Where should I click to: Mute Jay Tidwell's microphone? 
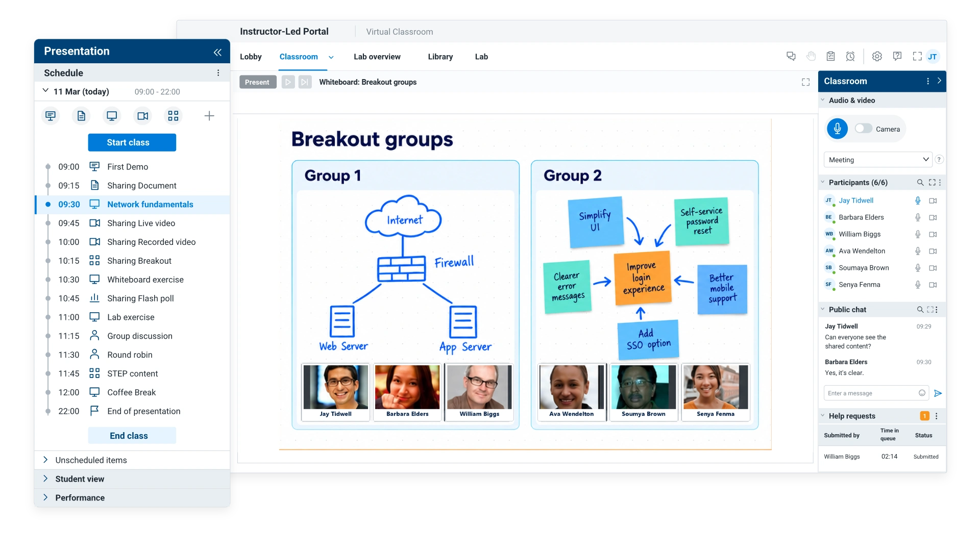click(918, 201)
